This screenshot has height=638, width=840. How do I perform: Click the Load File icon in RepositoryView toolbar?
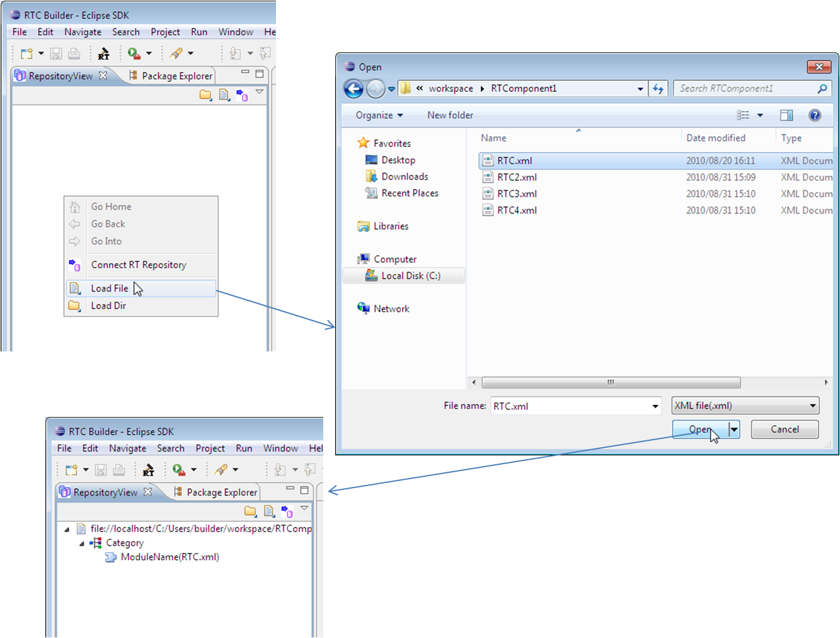point(224,95)
